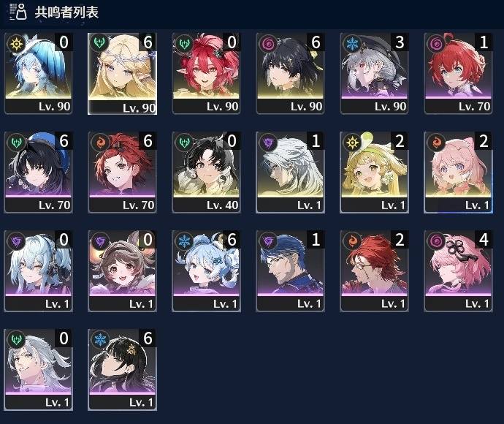Click the Fusion flame icon on pink-haired Lv. 1 card

coord(436,142)
